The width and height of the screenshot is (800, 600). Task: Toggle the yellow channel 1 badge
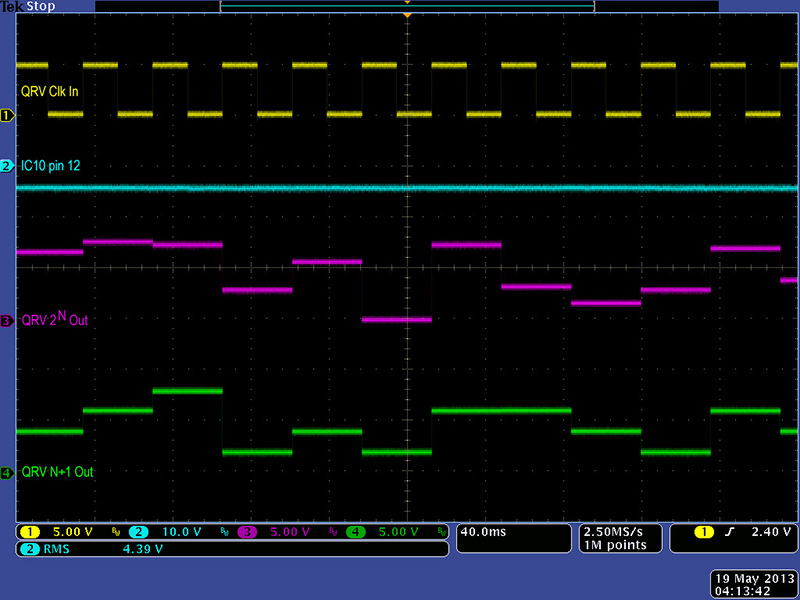click(x=31, y=531)
